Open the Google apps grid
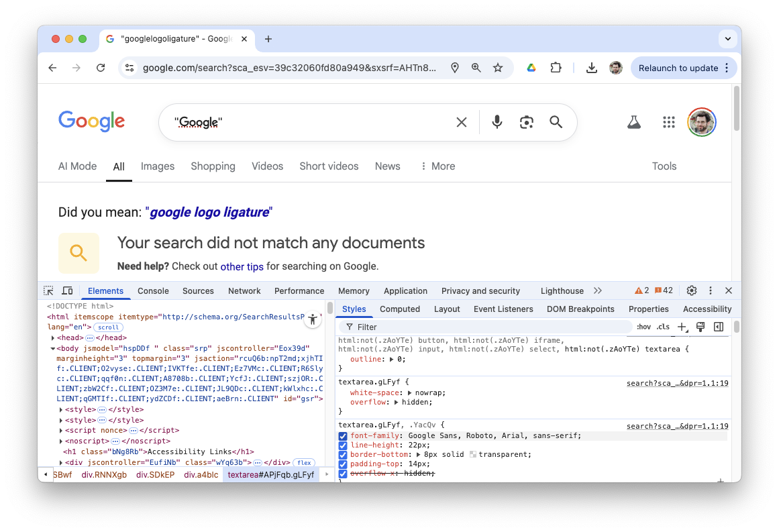 point(668,122)
